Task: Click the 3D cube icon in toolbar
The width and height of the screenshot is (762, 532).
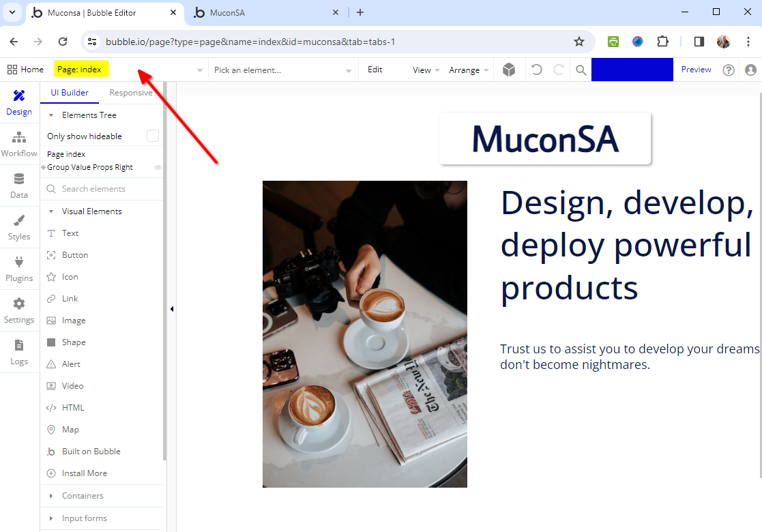Action: 508,70
